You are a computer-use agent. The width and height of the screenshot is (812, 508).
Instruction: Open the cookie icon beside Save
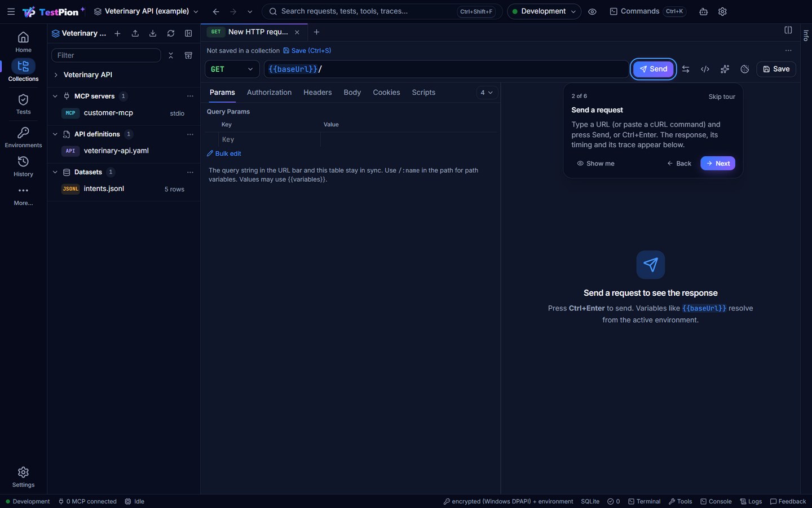[x=744, y=69]
